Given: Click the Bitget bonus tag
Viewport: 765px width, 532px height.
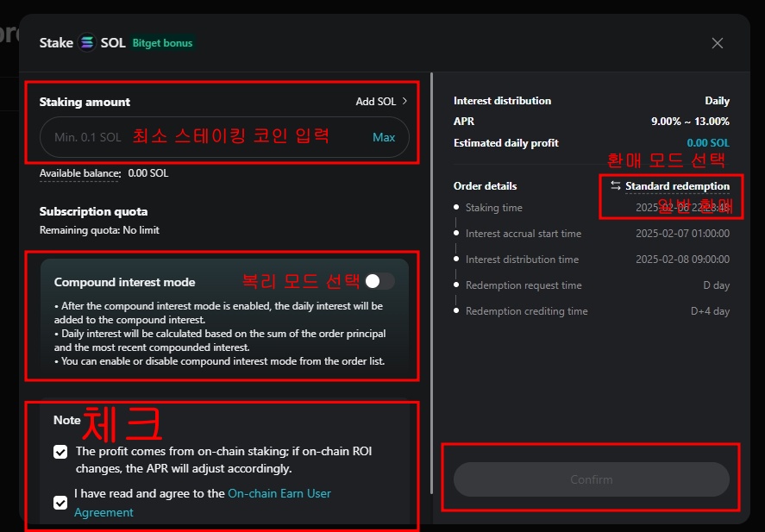Looking at the screenshot, I should click(162, 43).
